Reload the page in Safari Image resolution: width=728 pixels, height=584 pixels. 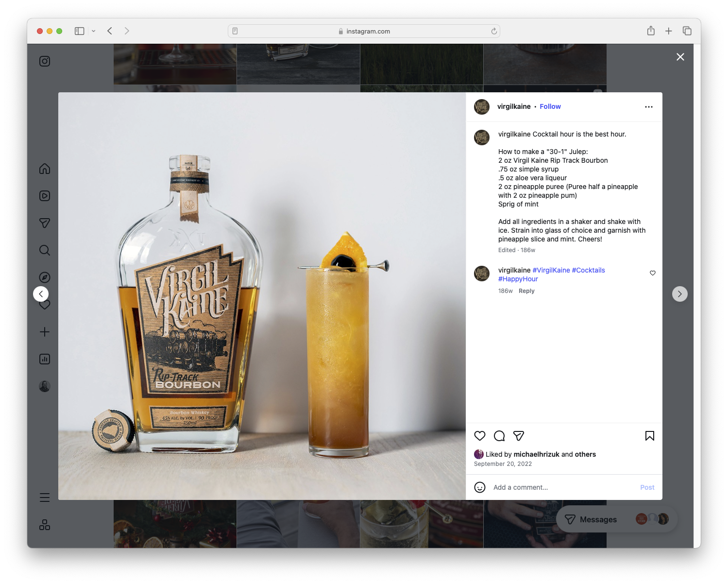[x=494, y=31]
